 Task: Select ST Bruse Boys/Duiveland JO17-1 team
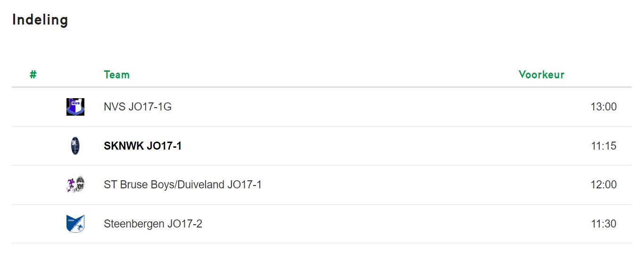click(182, 185)
